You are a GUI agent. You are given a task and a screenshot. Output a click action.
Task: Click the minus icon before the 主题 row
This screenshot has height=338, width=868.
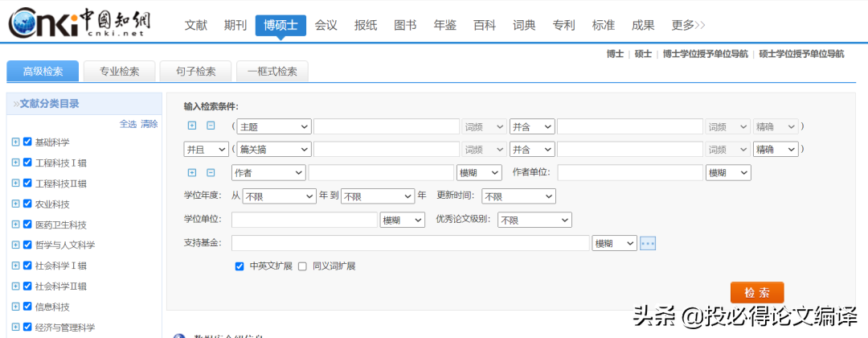pos(211,126)
